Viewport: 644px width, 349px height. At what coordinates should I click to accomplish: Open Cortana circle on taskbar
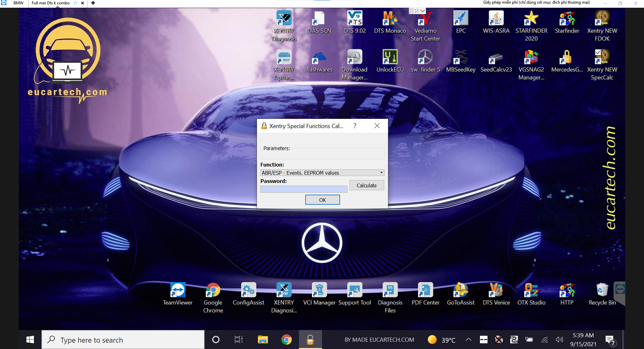click(x=216, y=340)
